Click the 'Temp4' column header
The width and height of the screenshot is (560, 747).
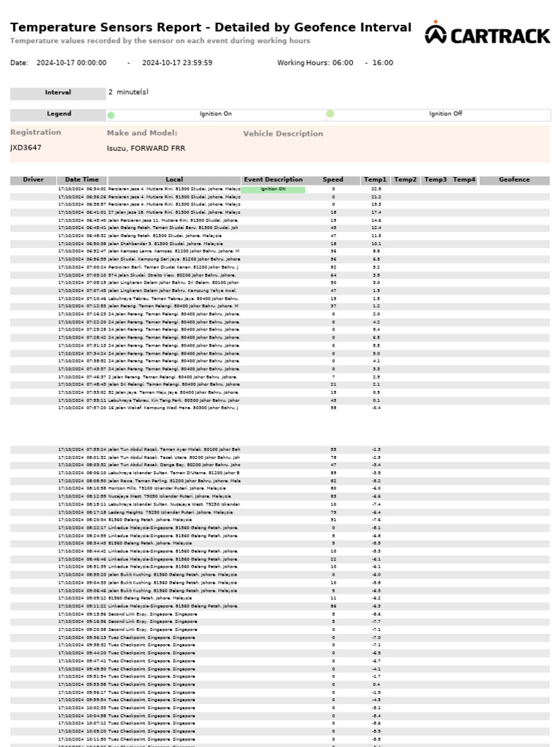(464, 180)
